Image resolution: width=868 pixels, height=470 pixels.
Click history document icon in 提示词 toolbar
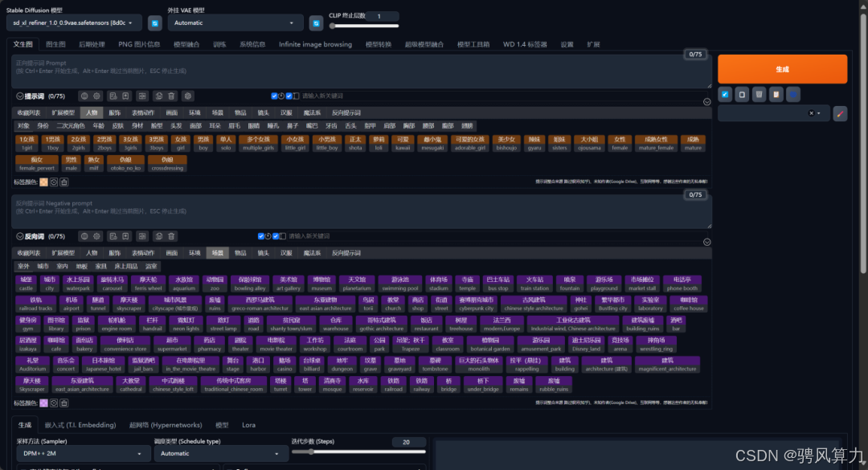click(x=113, y=96)
